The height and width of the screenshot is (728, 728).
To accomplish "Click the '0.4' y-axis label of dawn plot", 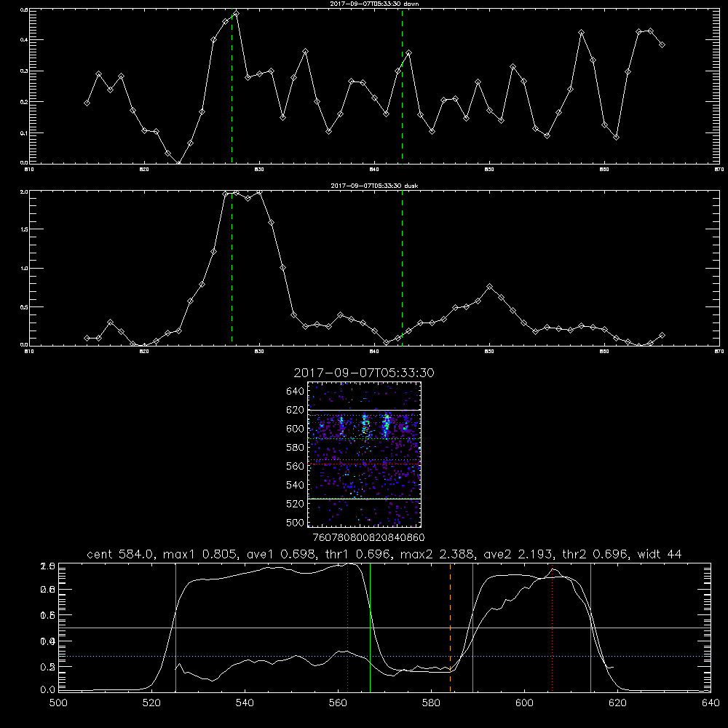I will [24, 40].
